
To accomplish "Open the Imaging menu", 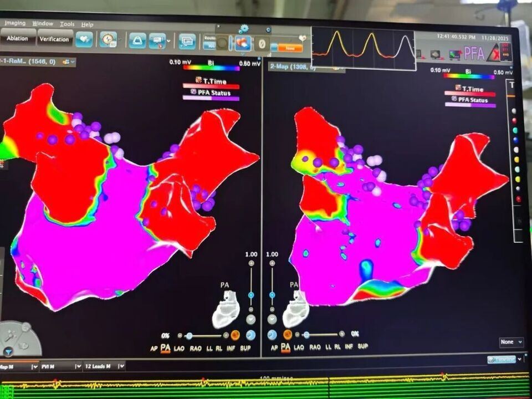I will 15,23.
